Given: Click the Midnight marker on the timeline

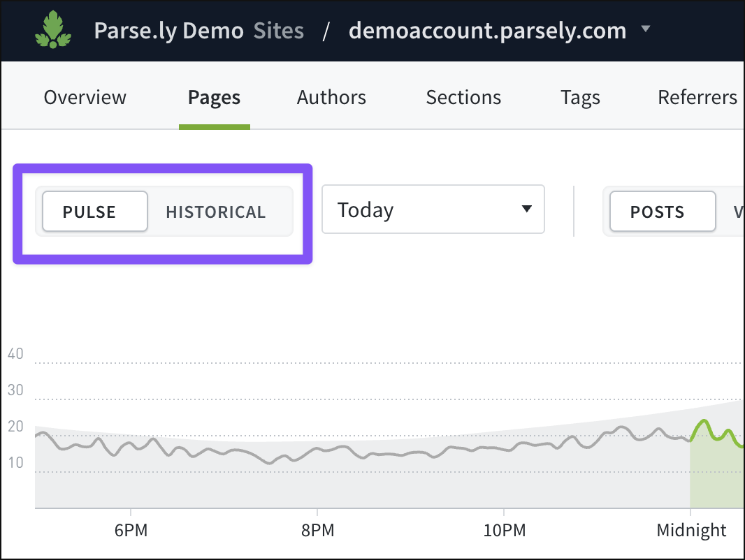Looking at the screenshot, I should 691,530.
